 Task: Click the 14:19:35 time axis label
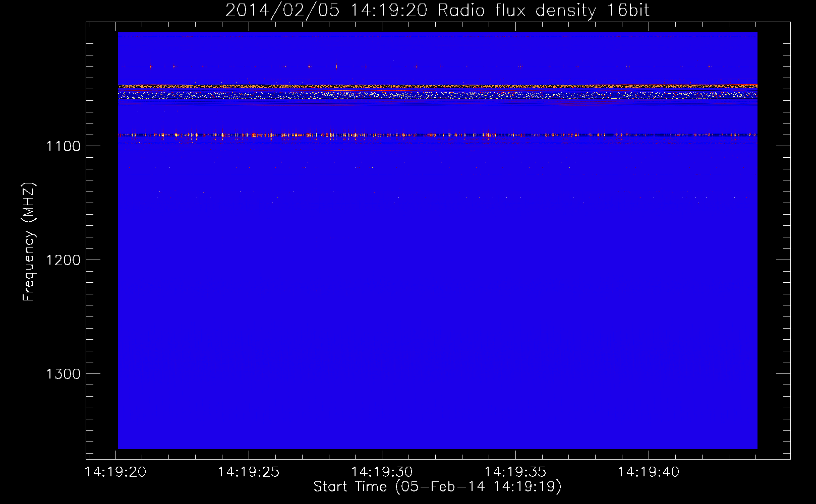pos(515,472)
